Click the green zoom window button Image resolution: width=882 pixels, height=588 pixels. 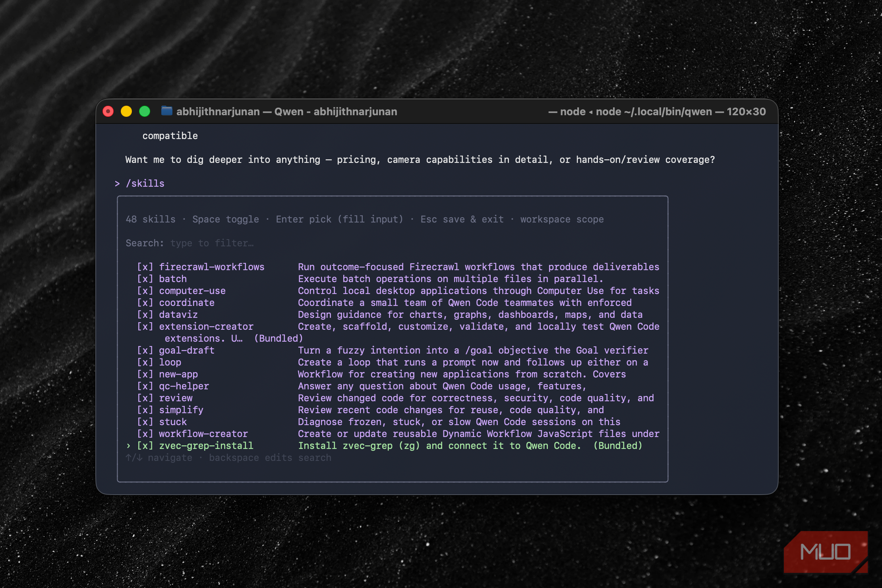(145, 111)
